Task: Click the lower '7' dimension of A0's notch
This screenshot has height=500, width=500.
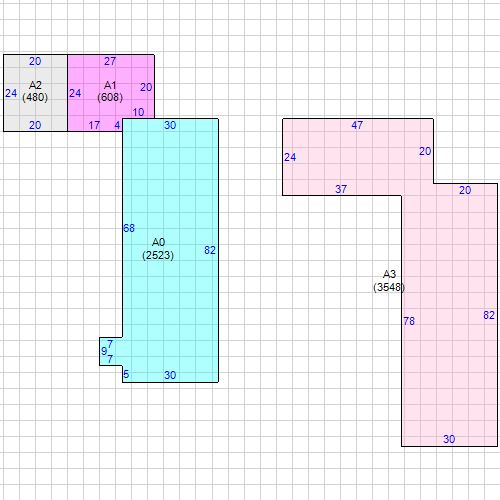Action: point(110,359)
